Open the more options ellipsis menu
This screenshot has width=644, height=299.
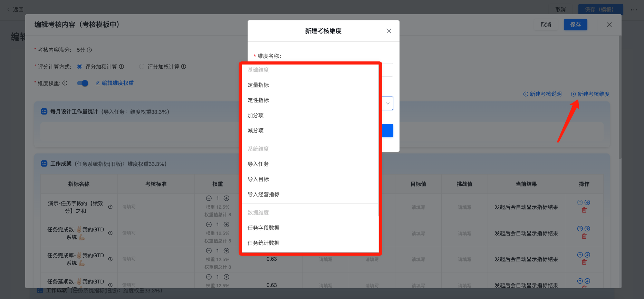coord(634,10)
